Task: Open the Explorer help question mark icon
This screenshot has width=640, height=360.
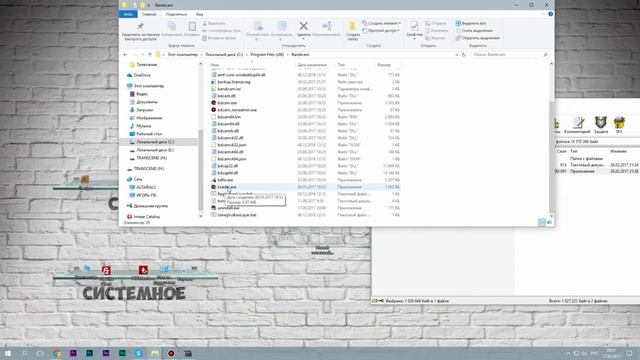Action: [550, 14]
